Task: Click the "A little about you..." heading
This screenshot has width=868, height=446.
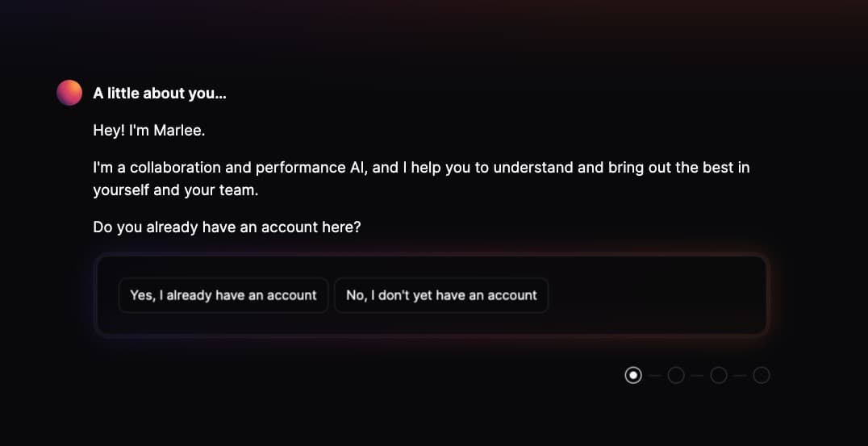Action: [x=160, y=94]
